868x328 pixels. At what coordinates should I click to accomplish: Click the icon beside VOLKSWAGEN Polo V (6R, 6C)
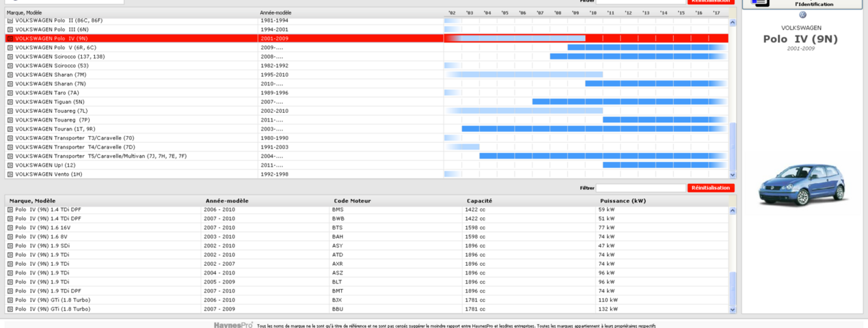pos(10,48)
